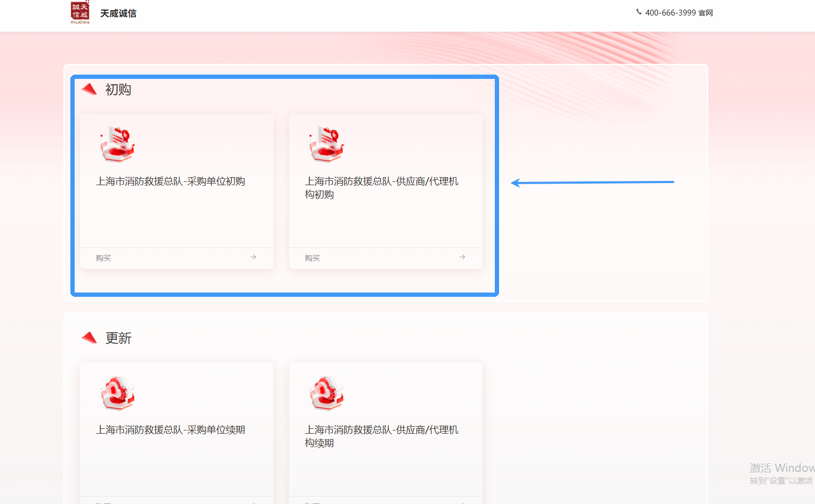Click the arrow on 供应商/代理机构初购 card
This screenshot has width=815, height=504.
(x=462, y=257)
